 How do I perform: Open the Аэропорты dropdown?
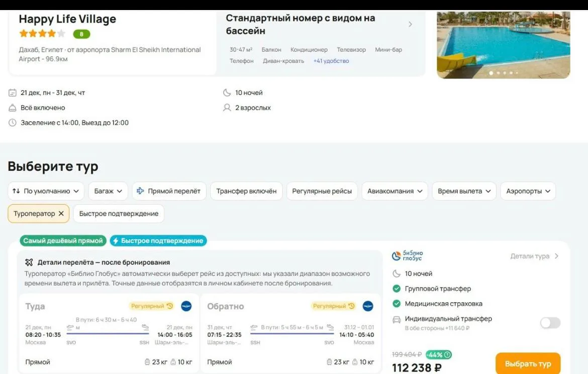pyautogui.click(x=528, y=191)
